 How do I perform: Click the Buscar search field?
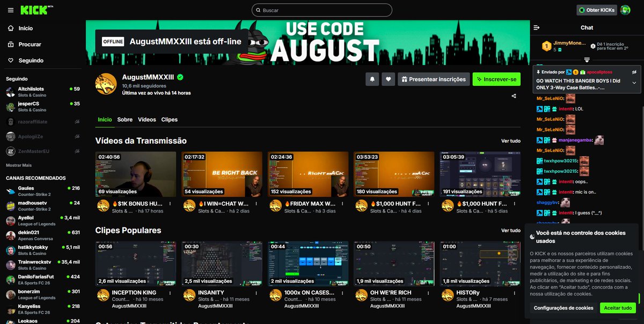pyautogui.click(x=322, y=10)
